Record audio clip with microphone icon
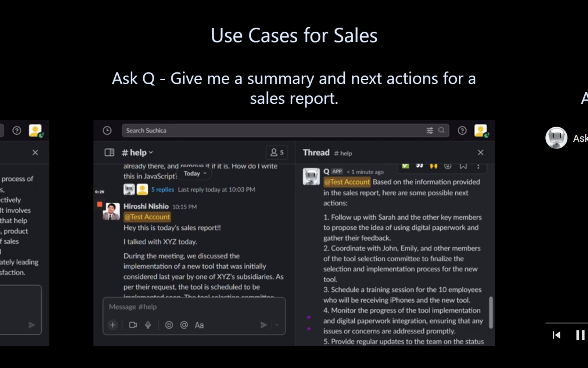The height and width of the screenshot is (368, 588). 148,325
